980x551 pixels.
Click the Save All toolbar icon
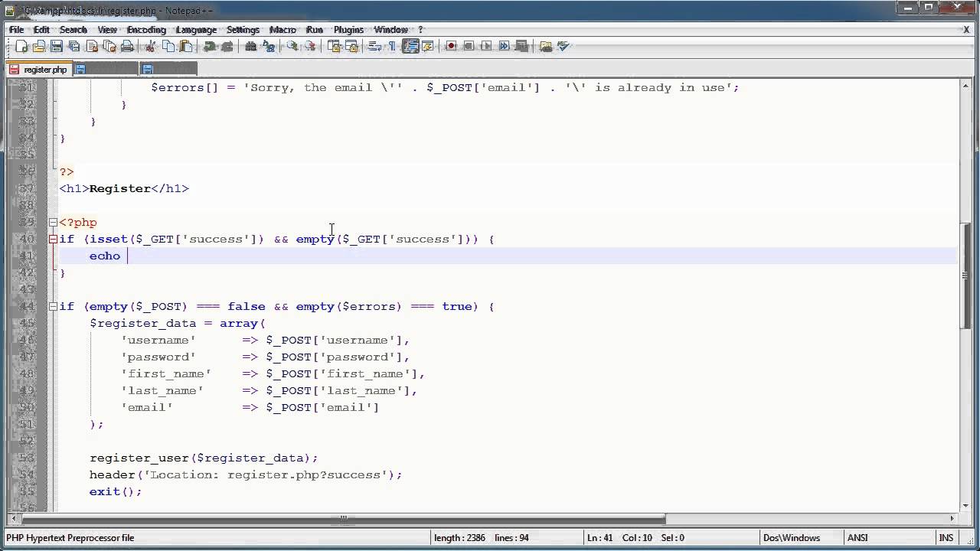[73, 47]
